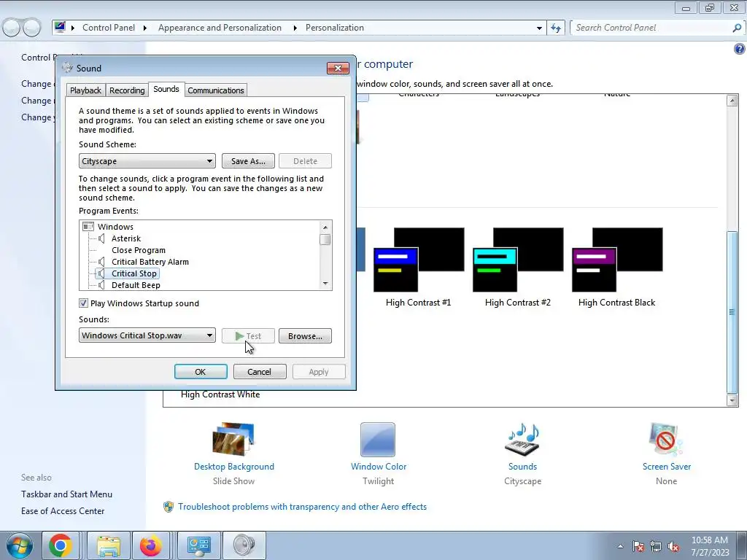
Task: Click the back navigation arrow button
Action: [x=12, y=28]
